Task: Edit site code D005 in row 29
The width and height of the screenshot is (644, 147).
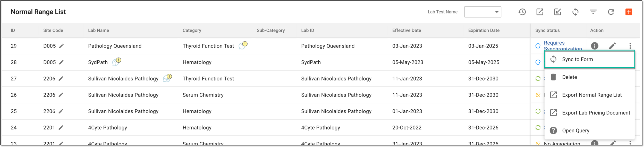Action: 61,46
